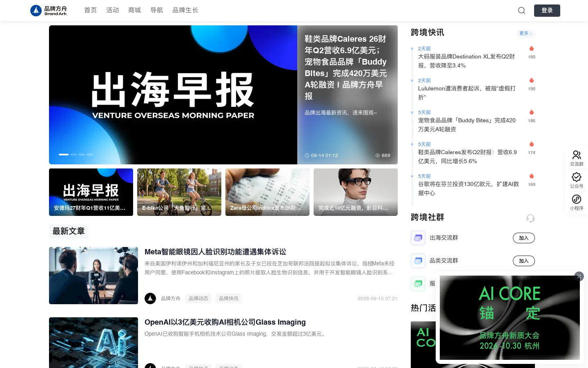The width and height of the screenshot is (588, 368).
Task: Click the Brand Ark logo
Action: (x=49, y=11)
